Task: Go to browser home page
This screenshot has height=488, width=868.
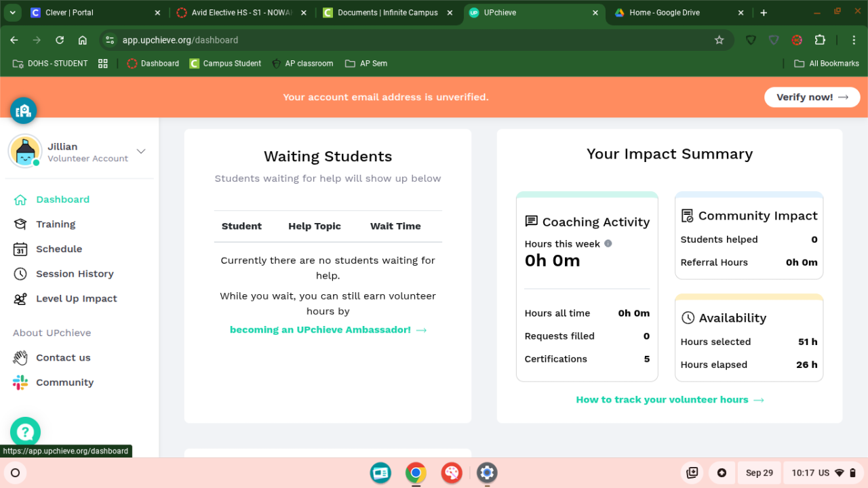Action: [83, 40]
